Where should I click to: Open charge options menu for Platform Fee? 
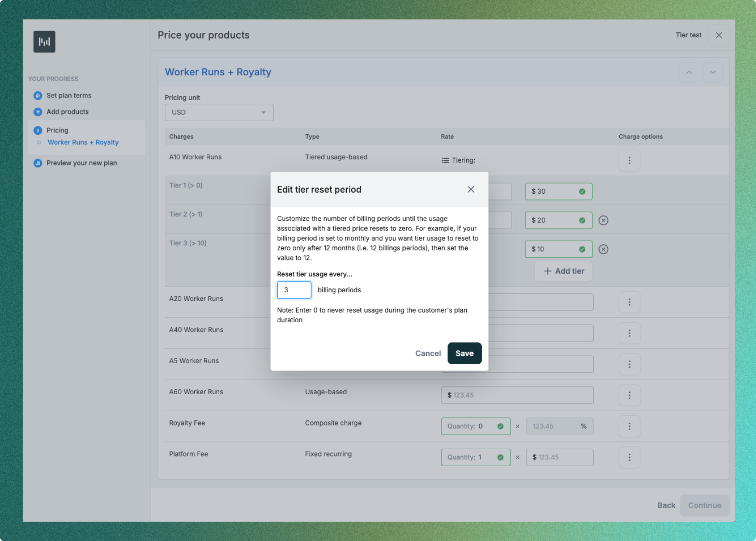pyautogui.click(x=629, y=457)
